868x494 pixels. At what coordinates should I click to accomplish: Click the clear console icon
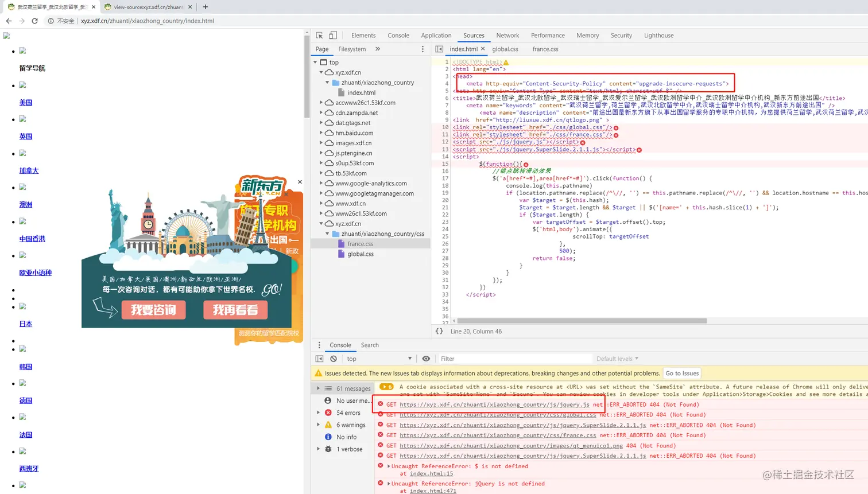coord(334,359)
